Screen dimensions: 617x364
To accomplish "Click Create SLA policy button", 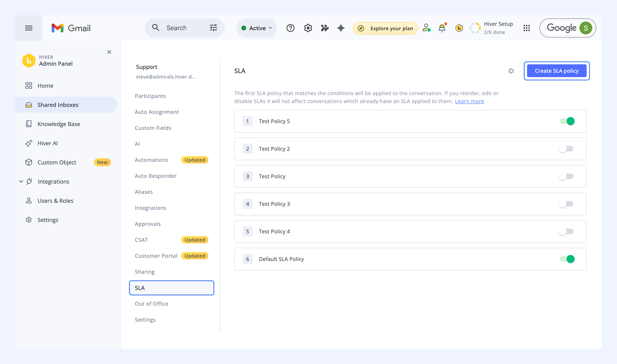I will (x=557, y=71).
